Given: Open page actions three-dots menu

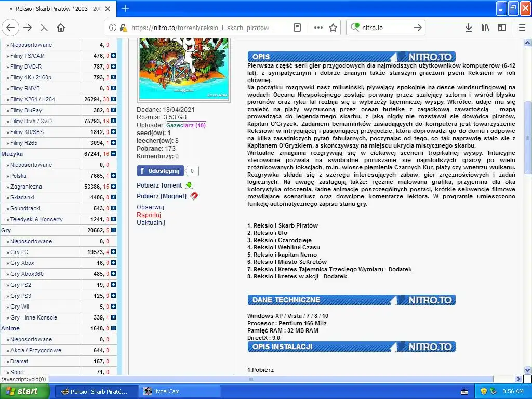Looking at the screenshot, I should coord(318,28).
